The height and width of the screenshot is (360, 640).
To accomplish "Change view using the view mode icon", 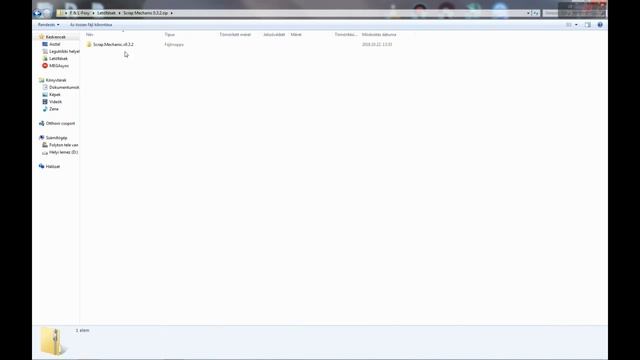I will click(x=569, y=25).
